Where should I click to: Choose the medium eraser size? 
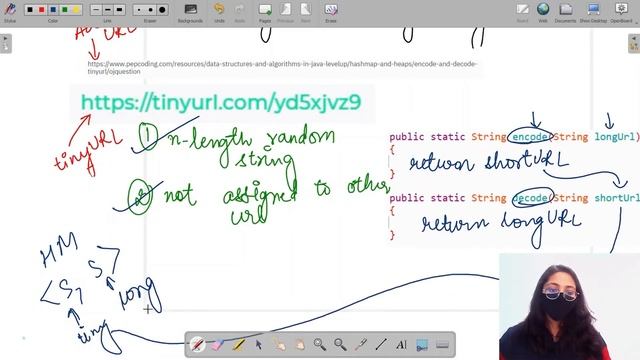pos(150,9)
